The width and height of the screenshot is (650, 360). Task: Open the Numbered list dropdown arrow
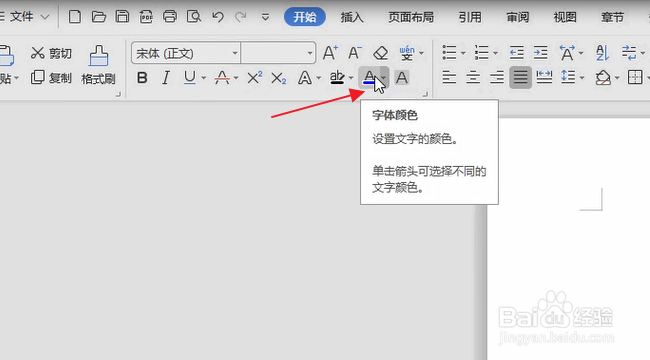coord(495,53)
